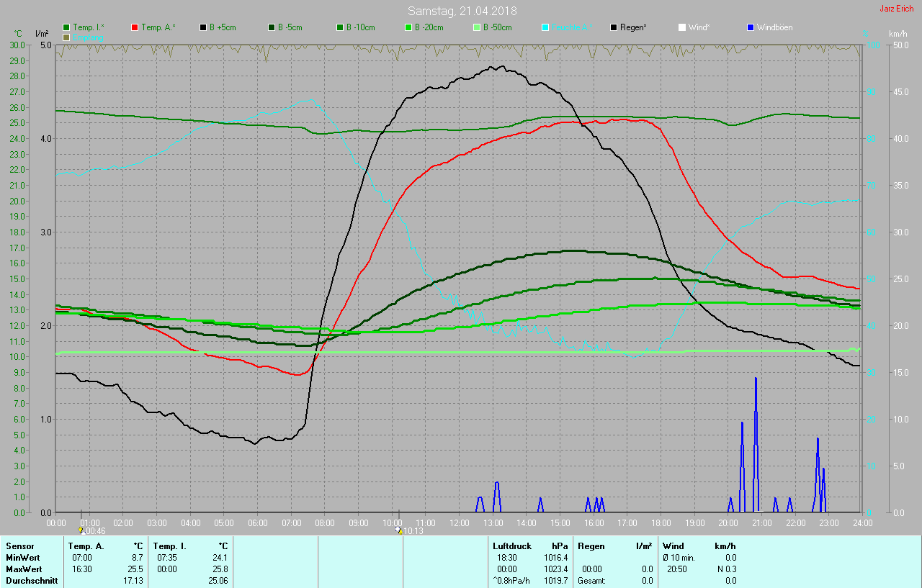Select the B -5cm legend marker

pos(272,27)
